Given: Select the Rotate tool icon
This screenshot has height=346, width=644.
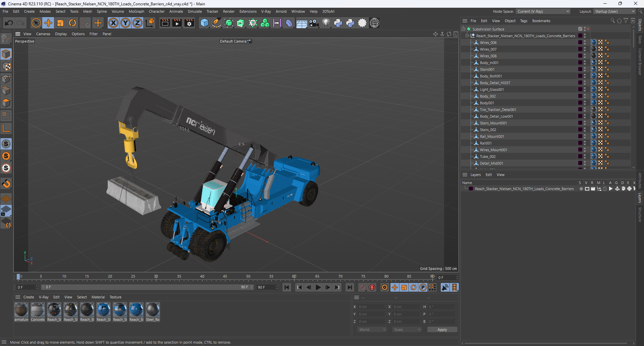Looking at the screenshot, I should tap(72, 23).
